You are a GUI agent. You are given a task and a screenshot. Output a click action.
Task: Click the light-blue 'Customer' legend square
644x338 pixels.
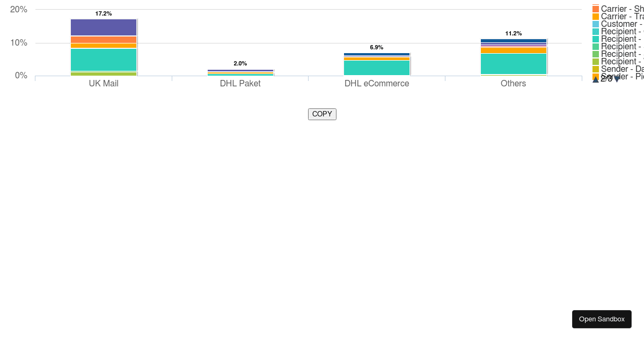[596, 24]
